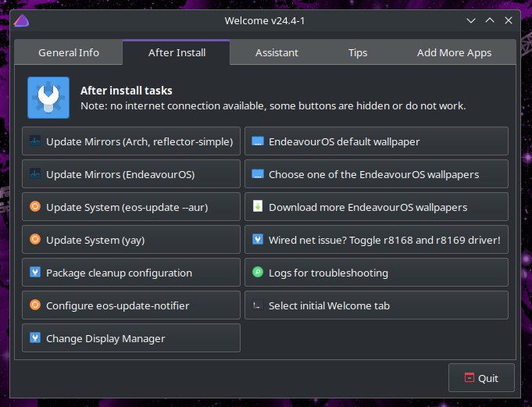
Task: Open Package cleanup configuration
Action: click(x=131, y=273)
